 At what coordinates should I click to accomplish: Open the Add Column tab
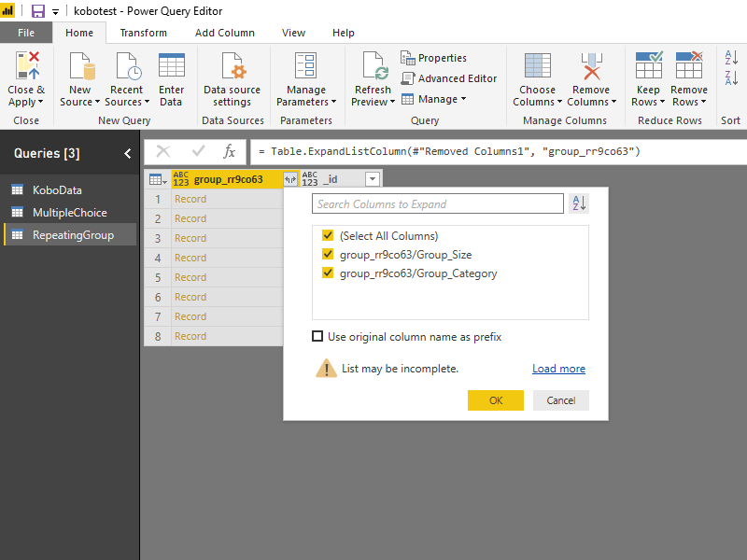(x=224, y=32)
